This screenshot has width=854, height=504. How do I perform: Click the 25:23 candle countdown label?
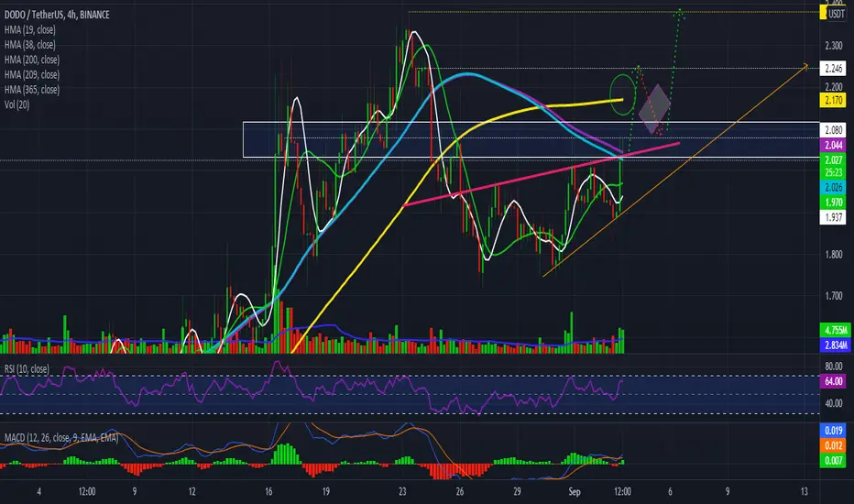tap(833, 172)
